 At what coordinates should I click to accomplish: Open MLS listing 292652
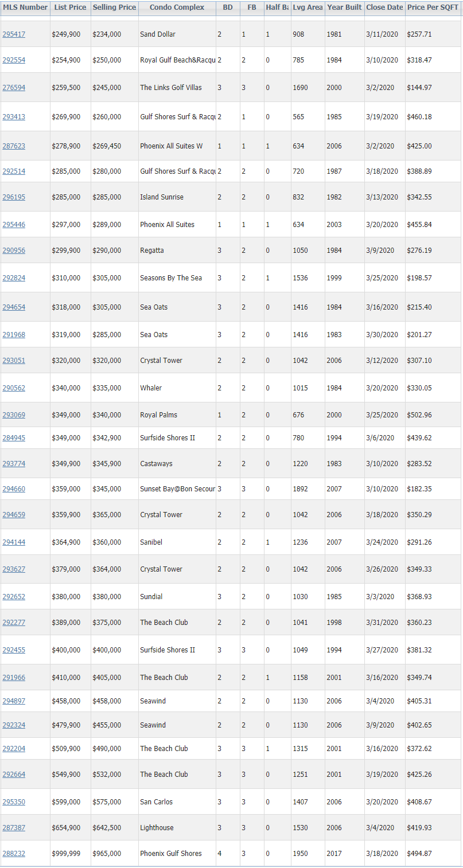(14, 597)
